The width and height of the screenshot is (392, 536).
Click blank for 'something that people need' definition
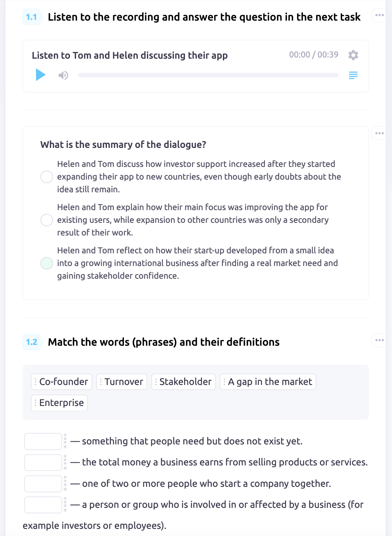point(43,441)
